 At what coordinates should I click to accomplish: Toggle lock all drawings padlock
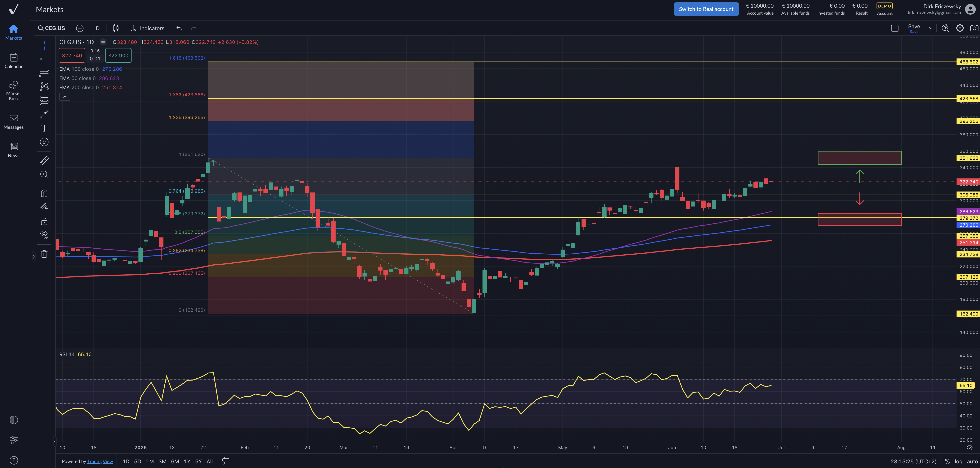coord(44,221)
